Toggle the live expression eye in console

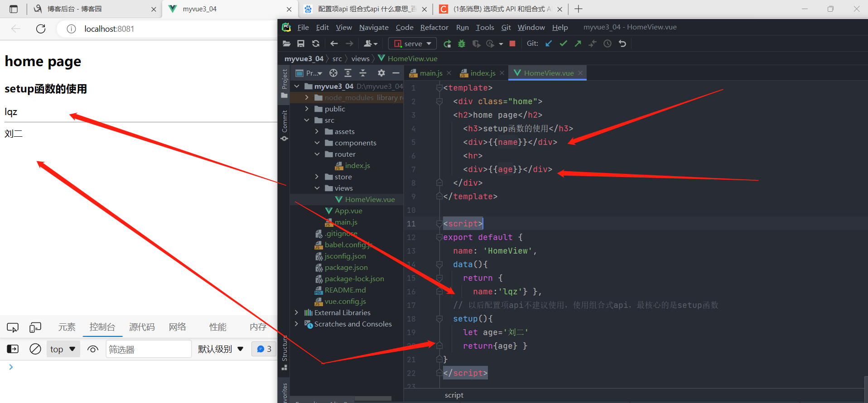[x=93, y=349]
